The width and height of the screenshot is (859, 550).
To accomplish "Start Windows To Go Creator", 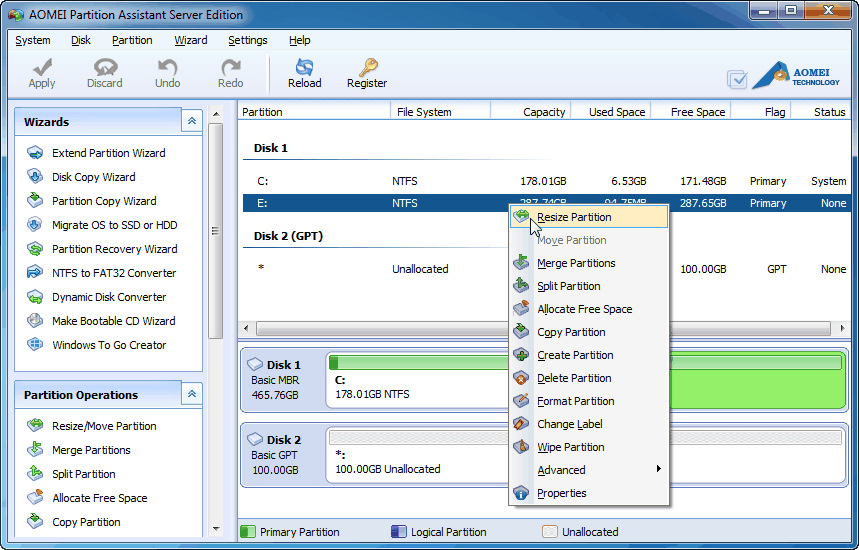I will (109, 345).
